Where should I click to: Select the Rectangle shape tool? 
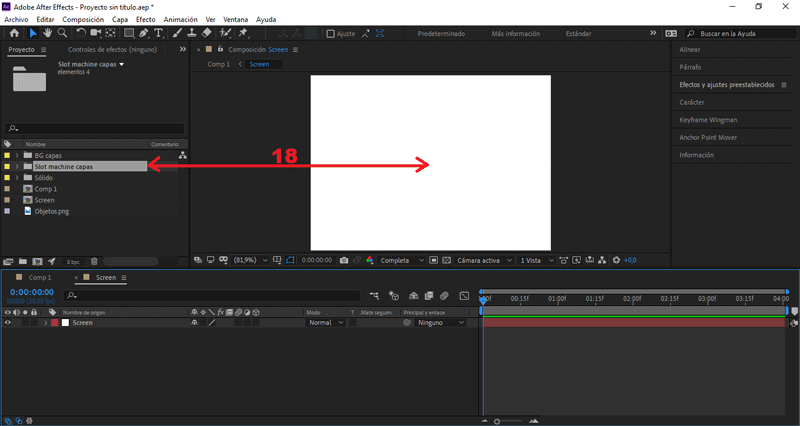(129, 33)
